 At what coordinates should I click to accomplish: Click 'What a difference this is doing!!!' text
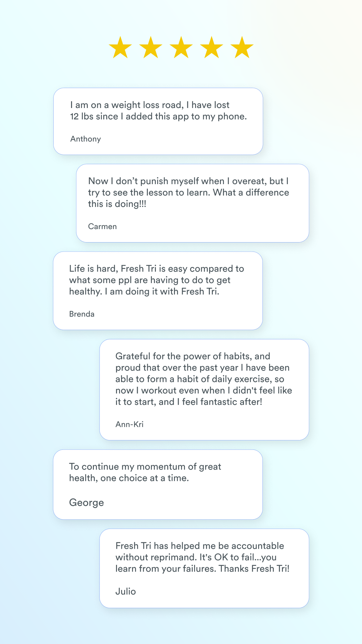pos(188,198)
